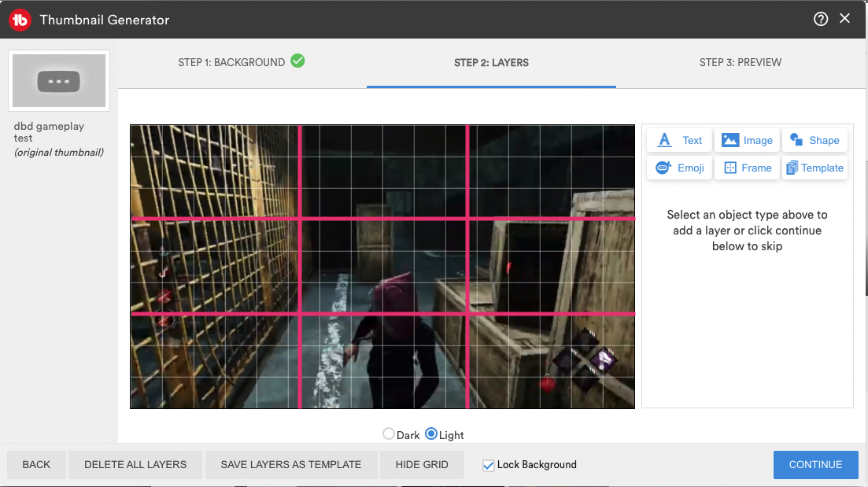Add an Emoji layer

679,168
